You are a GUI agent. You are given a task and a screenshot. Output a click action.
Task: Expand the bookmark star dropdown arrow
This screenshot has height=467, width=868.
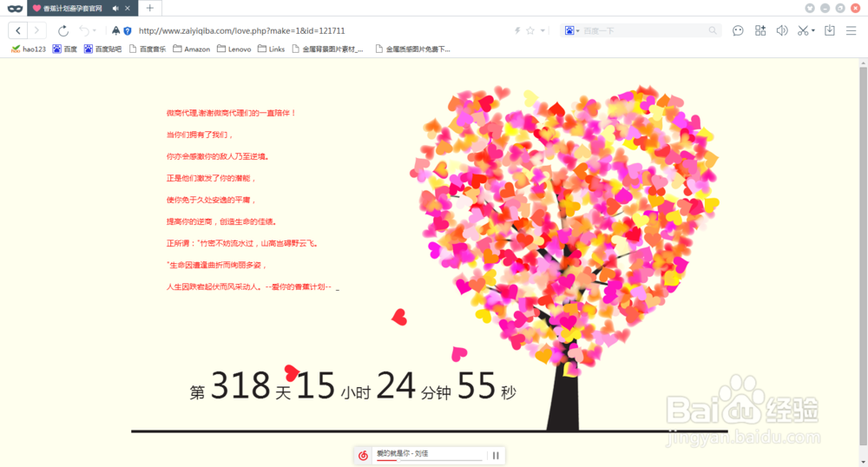(542, 31)
